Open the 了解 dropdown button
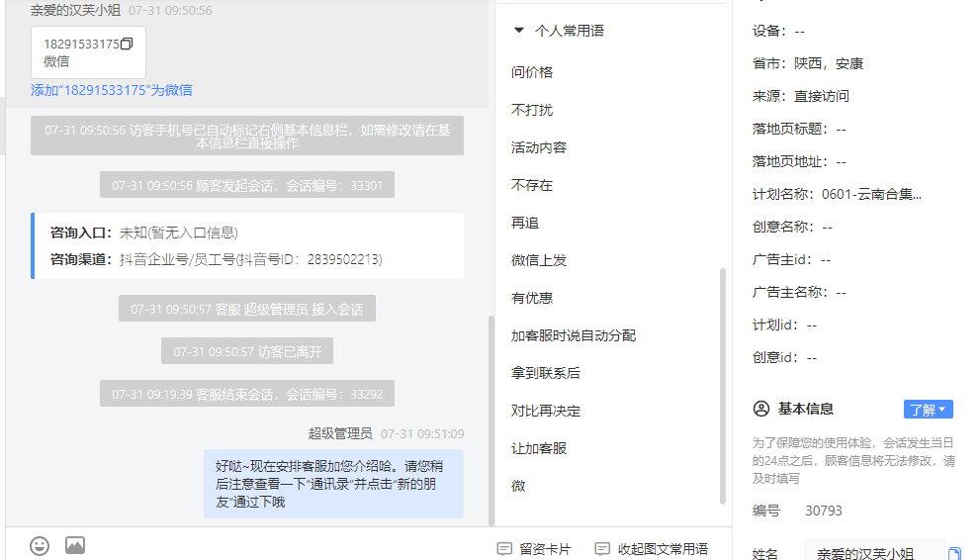Image resolution: width=980 pixels, height=560 pixels. [929, 410]
